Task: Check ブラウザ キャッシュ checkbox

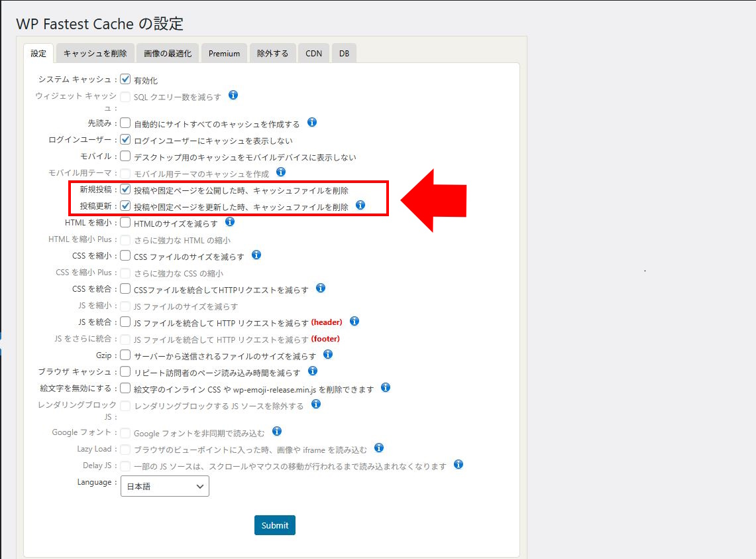Action: point(125,371)
